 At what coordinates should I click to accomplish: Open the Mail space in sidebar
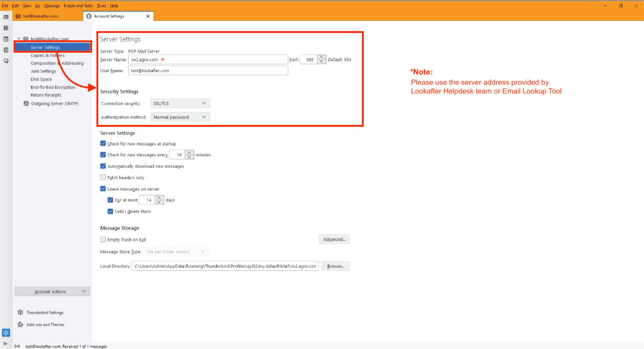point(6,17)
